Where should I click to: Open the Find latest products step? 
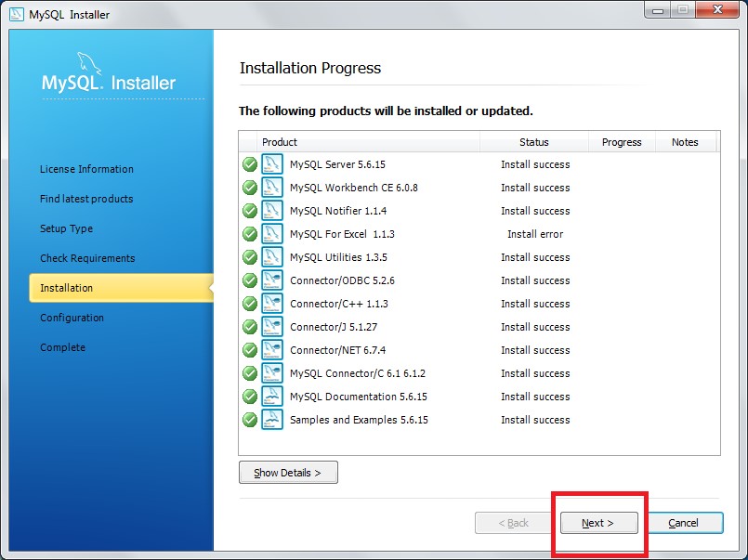86,199
